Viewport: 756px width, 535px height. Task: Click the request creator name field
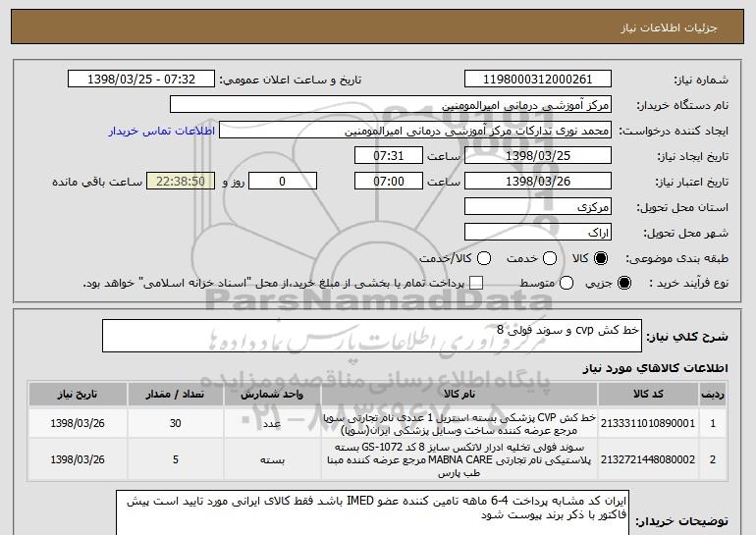coord(415,131)
